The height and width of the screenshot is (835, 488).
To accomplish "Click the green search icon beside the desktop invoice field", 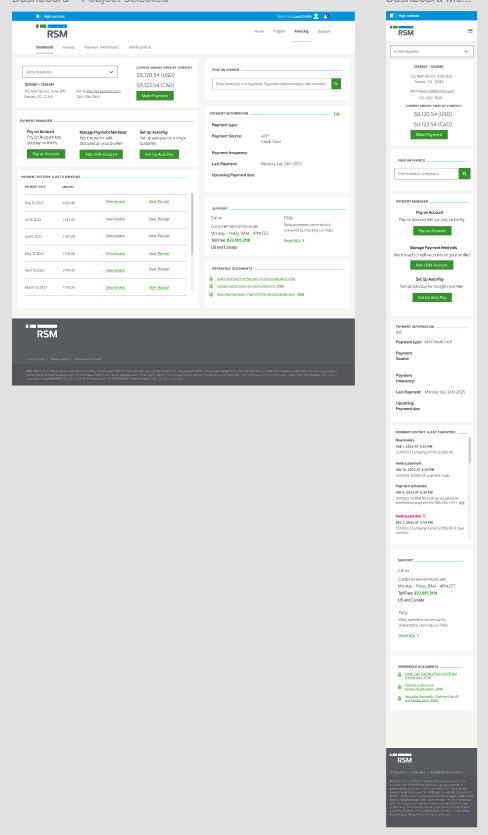I will pos(336,84).
